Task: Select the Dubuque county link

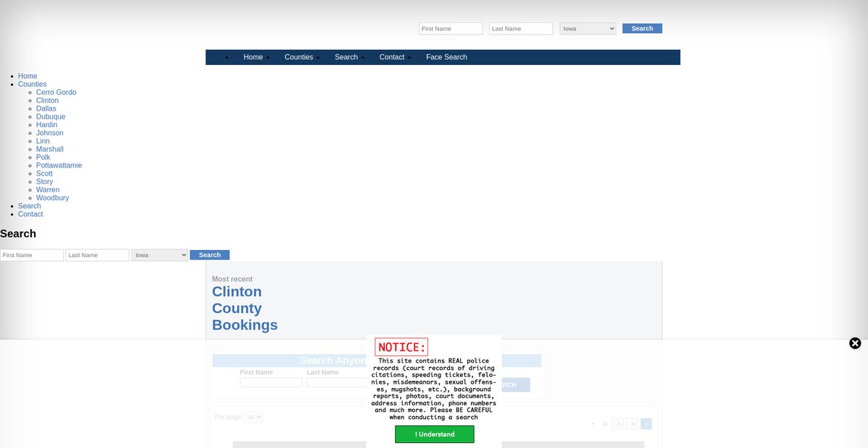Action: coord(51,117)
